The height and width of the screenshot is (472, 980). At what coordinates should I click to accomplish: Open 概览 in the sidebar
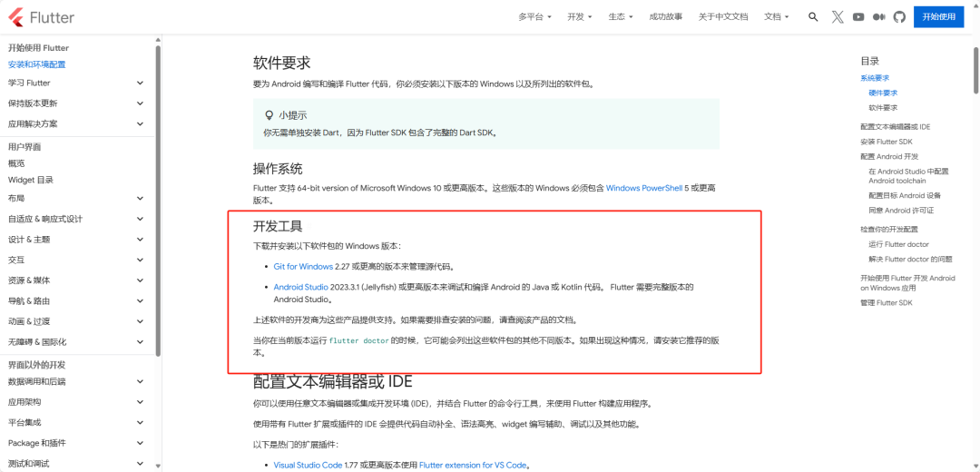[x=16, y=163]
